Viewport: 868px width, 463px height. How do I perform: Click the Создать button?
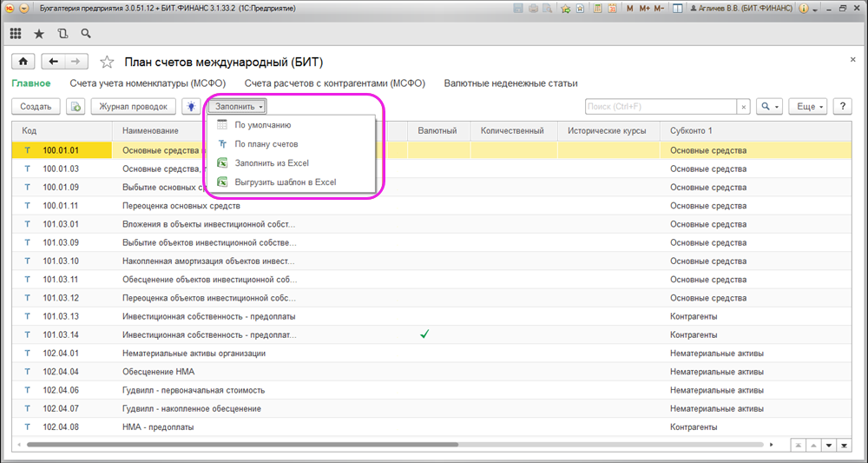point(36,106)
